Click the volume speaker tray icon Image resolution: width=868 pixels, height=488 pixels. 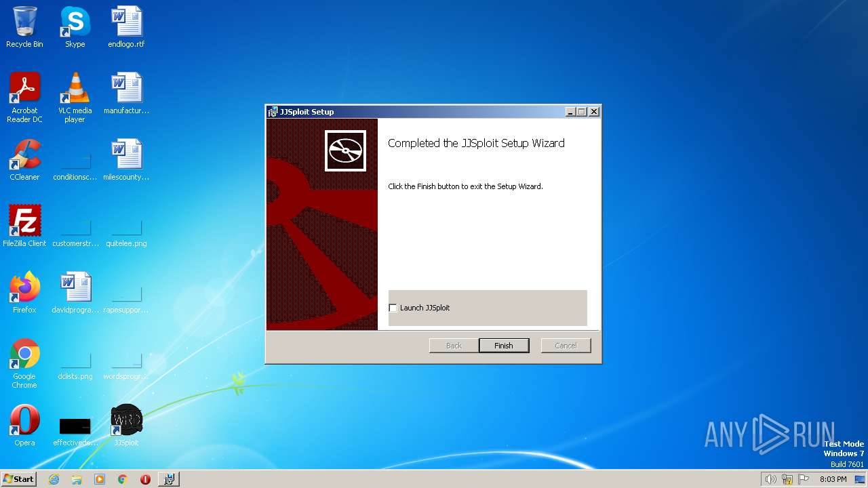pyautogui.click(x=770, y=479)
